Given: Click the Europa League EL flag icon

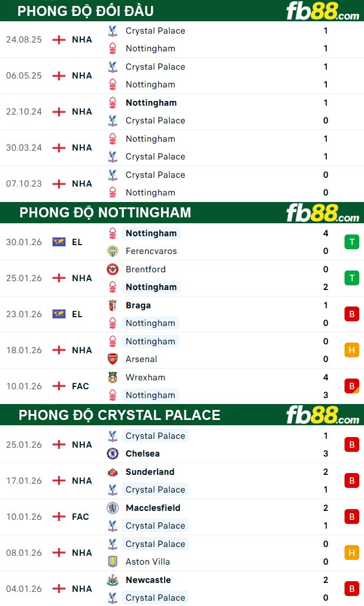Looking at the screenshot, I should pos(58,242).
